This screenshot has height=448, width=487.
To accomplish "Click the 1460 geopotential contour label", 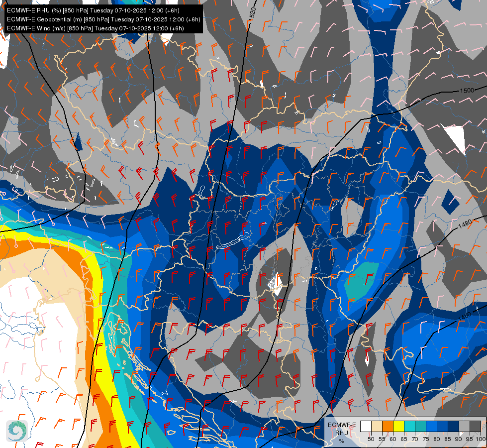I will (x=465, y=316).
